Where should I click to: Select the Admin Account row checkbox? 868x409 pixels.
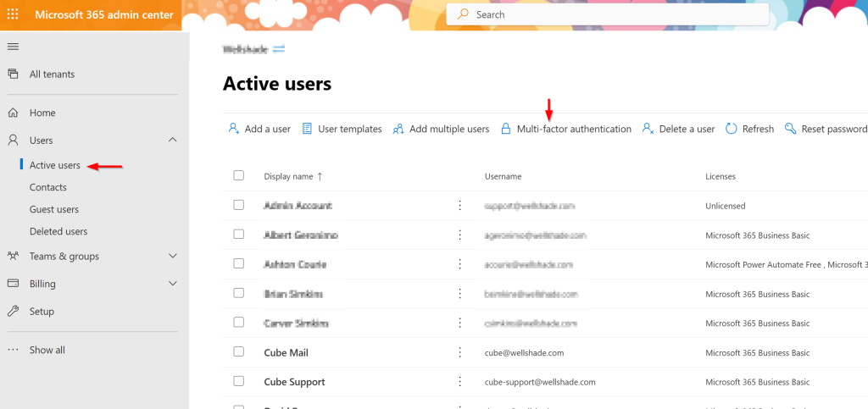238,205
